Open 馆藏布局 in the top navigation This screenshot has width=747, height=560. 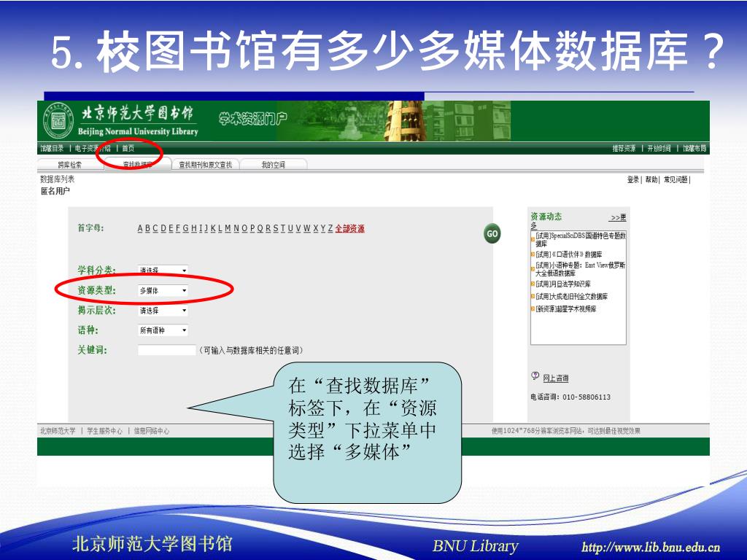coord(694,149)
